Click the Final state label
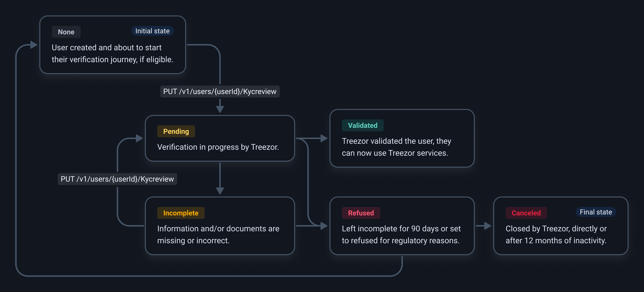This screenshot has height=292, width=644. 596,212
